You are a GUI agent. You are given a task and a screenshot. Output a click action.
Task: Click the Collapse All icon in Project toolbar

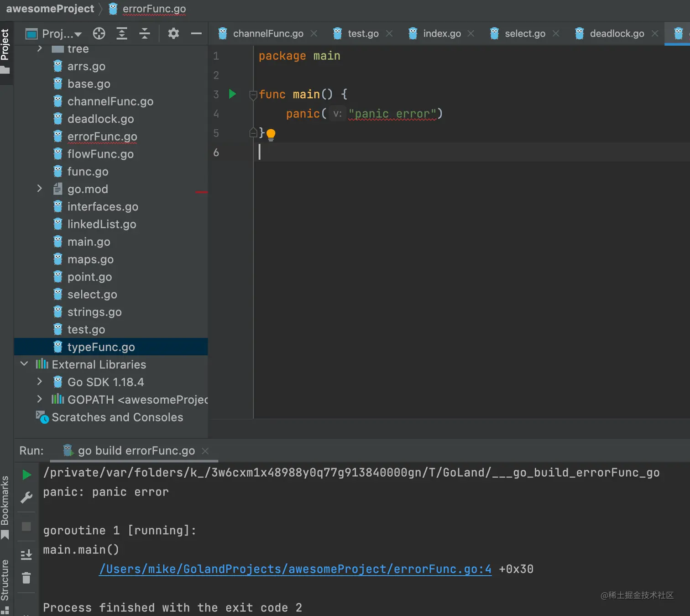[x=145, y=33]
